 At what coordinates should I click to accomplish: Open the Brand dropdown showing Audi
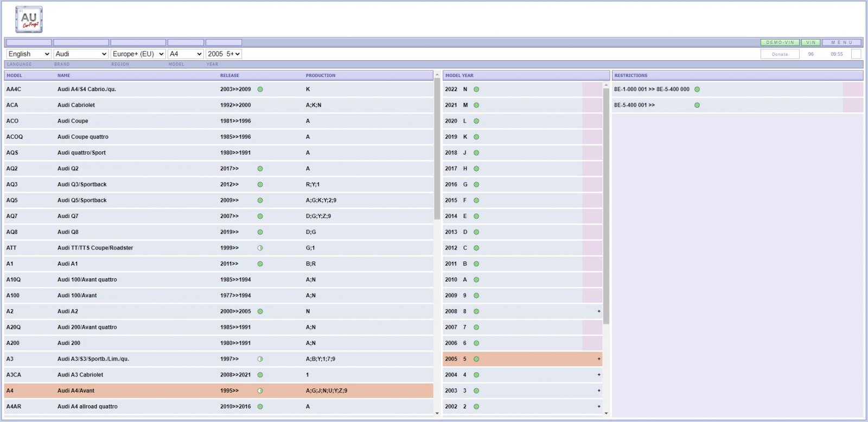[81, 54]
